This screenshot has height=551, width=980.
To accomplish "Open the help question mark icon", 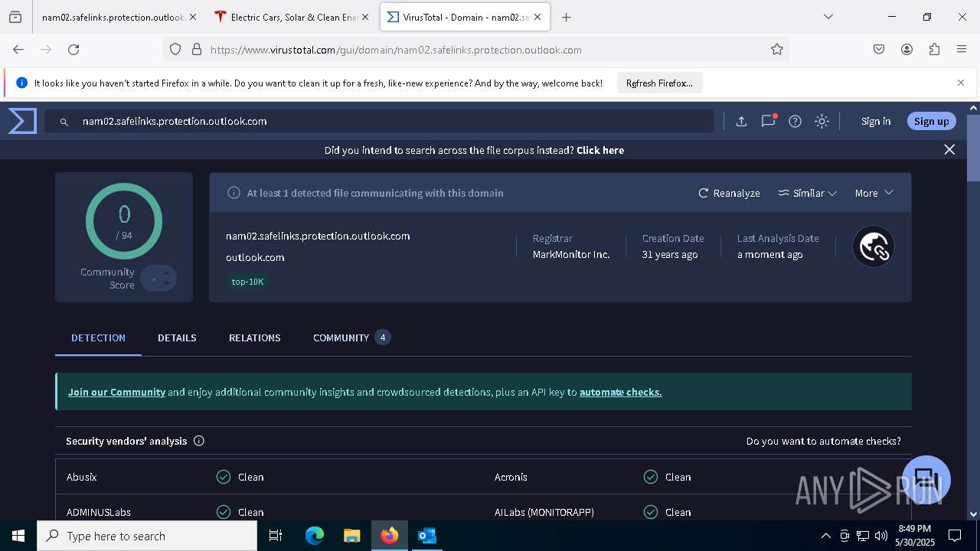I will (x=795, y=121).
